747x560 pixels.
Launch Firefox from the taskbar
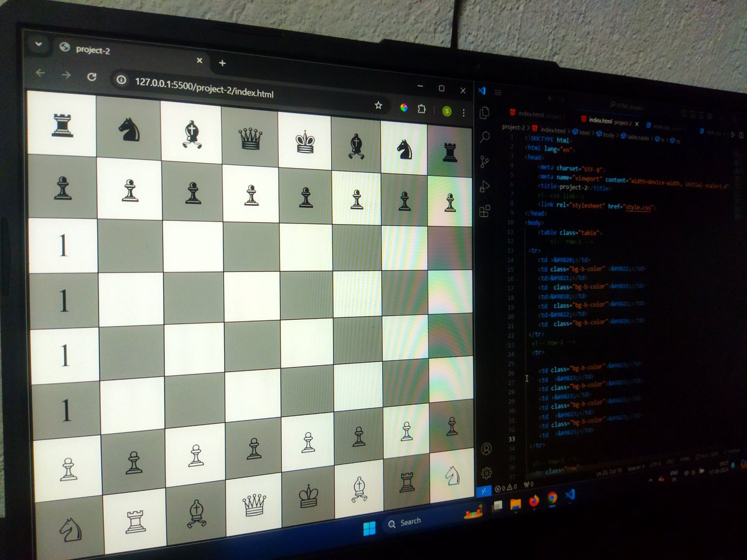click(x=533, y=500)
